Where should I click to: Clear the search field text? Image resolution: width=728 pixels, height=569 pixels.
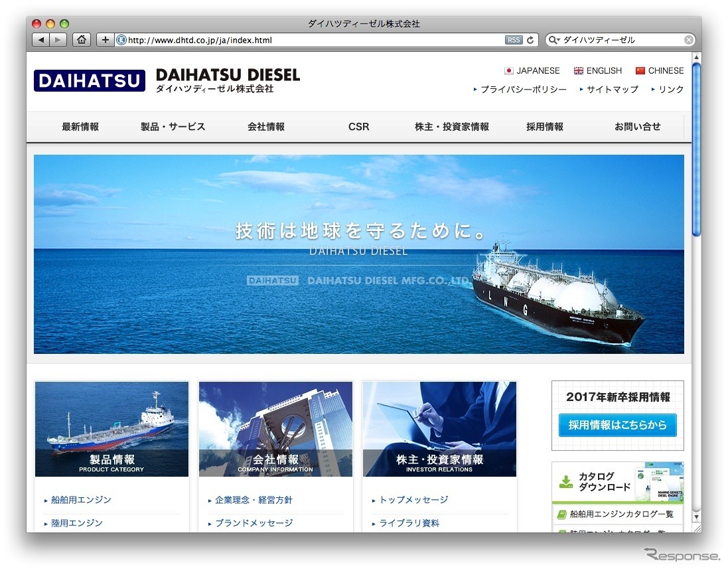[x=689, y=40]
